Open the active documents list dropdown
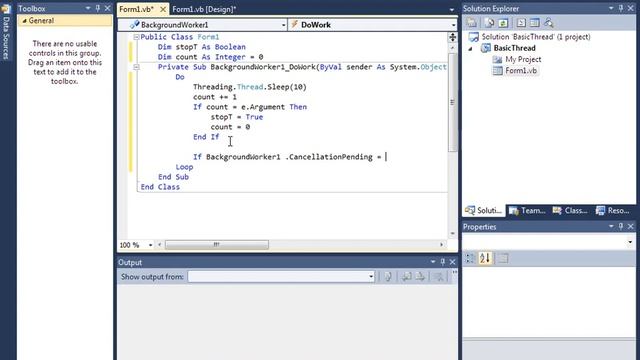Viewport: 640px width, 360px height. point(451,9)
